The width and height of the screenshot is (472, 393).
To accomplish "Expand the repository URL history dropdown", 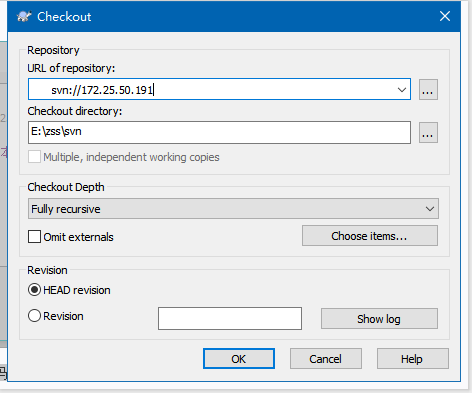I will point(402,89).
